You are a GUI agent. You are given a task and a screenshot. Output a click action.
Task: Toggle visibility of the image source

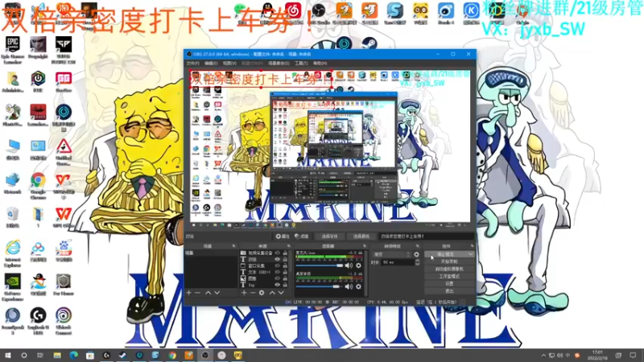click(x=278, y=278)
